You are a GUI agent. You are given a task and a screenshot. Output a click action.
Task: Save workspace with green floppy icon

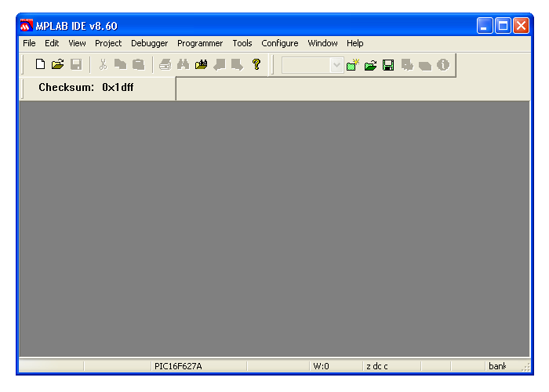point(388,65)
